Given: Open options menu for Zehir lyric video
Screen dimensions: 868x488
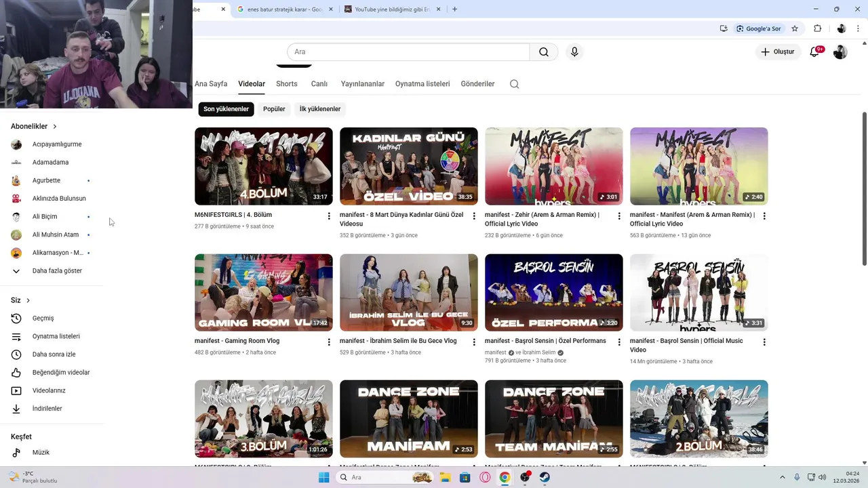Looking at the screenshot, I should [619, 216].
